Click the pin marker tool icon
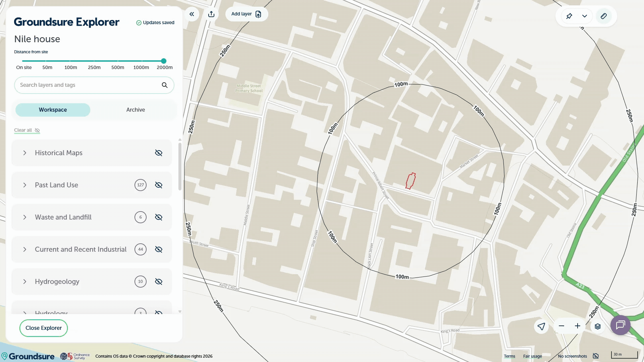The height and width of the screenshot is (362, 644). 569,16
